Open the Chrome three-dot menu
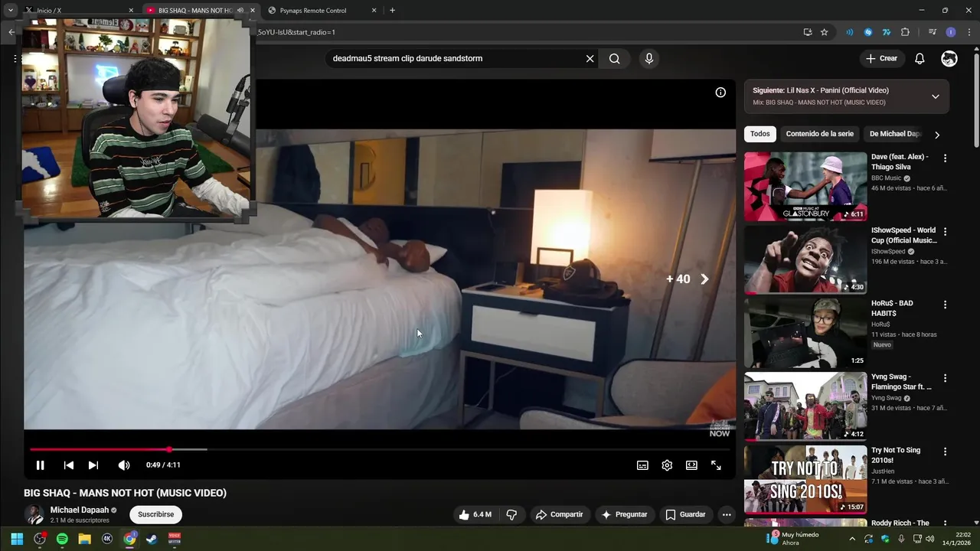Screen dimensions: 980x551 point(969,32)
